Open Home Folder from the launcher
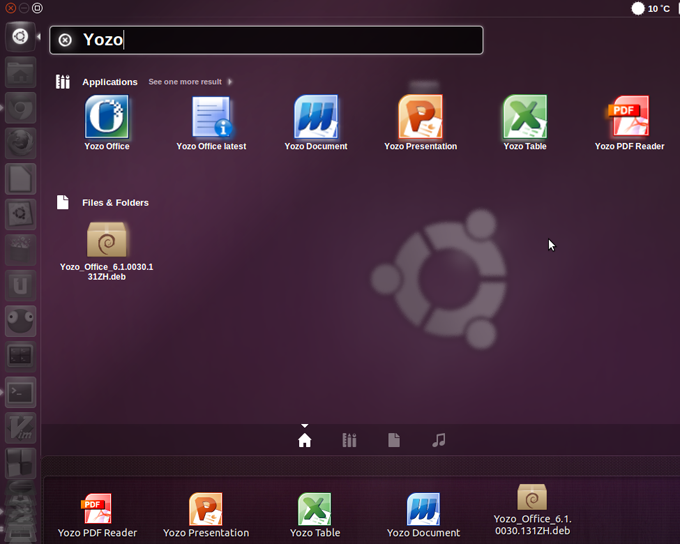This screenshot has height=544, width=680. pyautogui.click(x=20, y=72)
